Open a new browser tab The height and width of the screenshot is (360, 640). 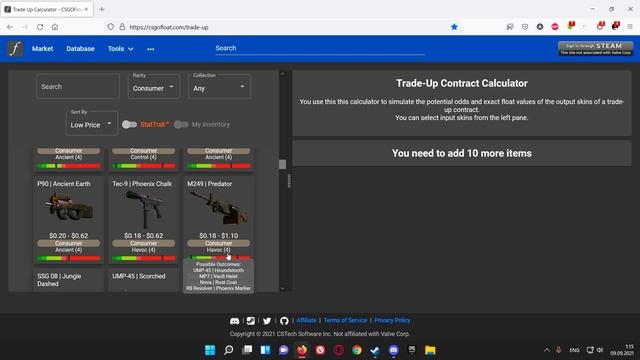point(102,9)
